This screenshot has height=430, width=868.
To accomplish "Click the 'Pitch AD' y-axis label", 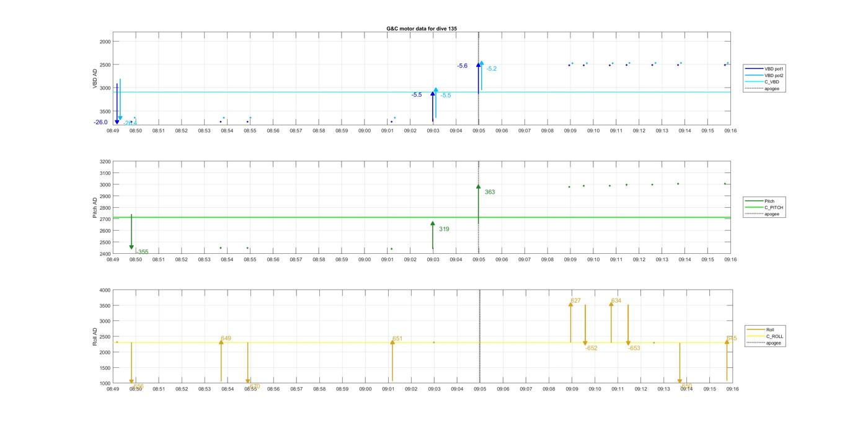I will [95, 208].
